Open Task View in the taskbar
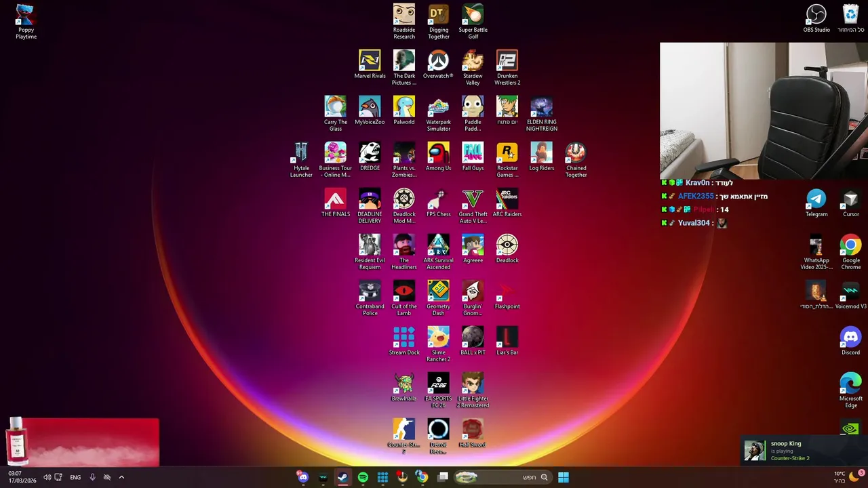The height and width of the screenshot is (488, 868). pos(443,477)
